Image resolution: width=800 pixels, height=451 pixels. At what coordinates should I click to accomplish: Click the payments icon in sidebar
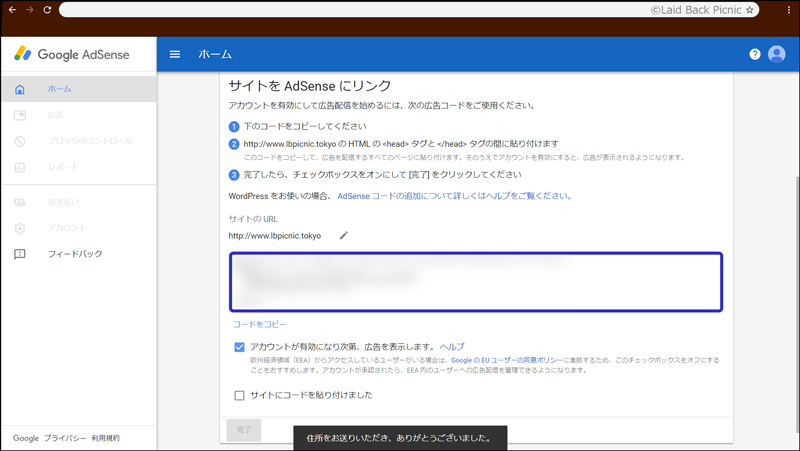[20, 202]
